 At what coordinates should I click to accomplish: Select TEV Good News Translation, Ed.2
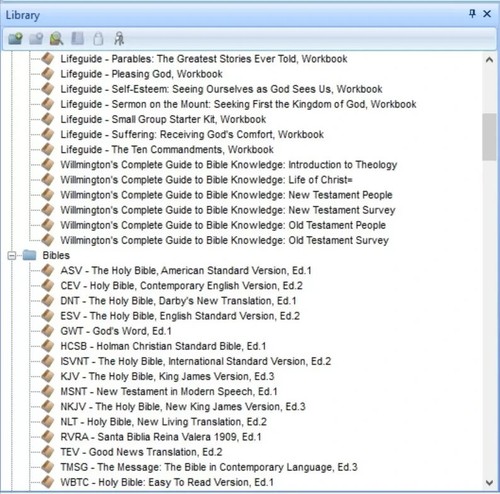tap(141, 452)
